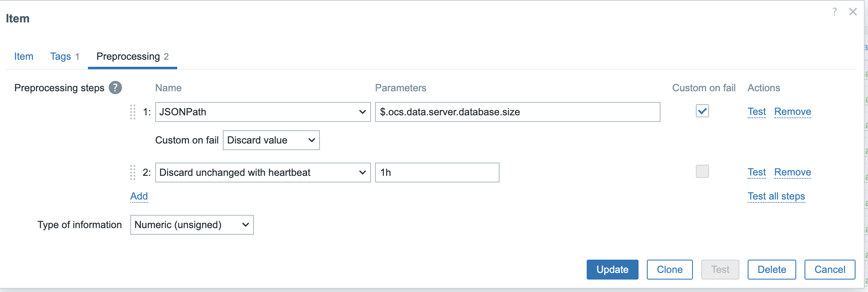Image resolution: width=868 pixels, height=292 pixels.
Task: Click the drag handle for step 1
Action: (133, 112)
